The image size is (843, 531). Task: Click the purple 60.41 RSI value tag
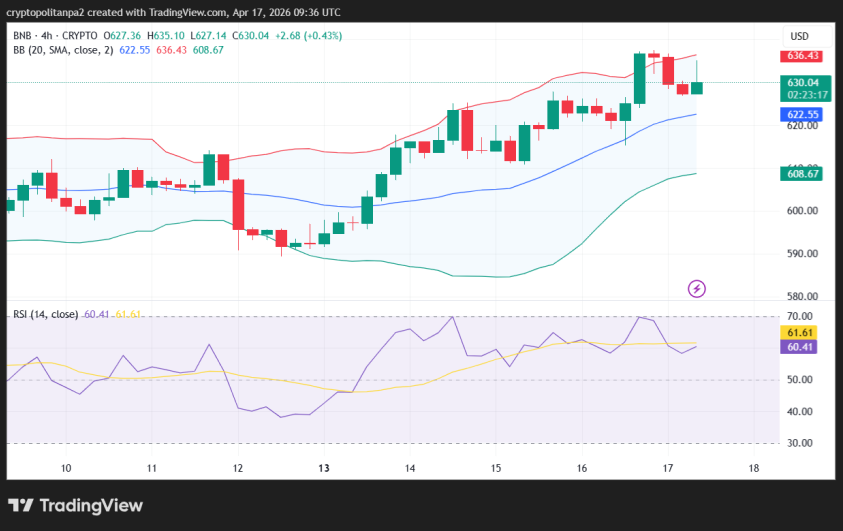pyautogui.click(x=802, y=347)
